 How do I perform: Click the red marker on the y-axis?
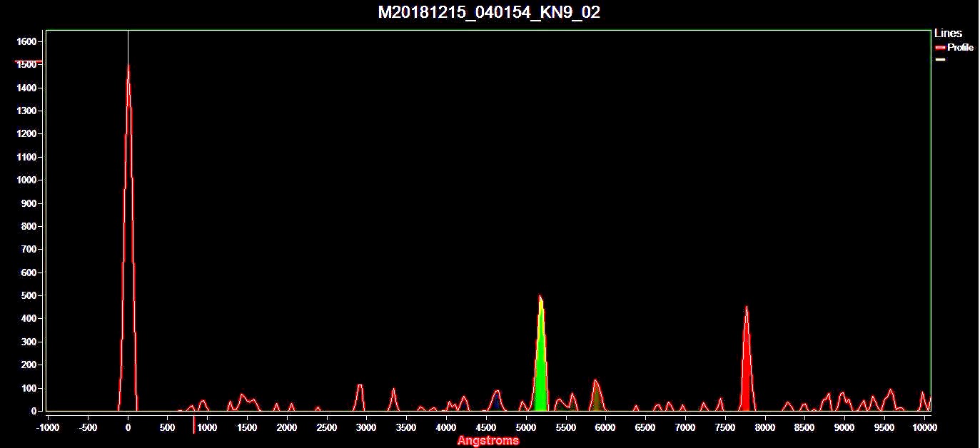[x=29, y=63]
